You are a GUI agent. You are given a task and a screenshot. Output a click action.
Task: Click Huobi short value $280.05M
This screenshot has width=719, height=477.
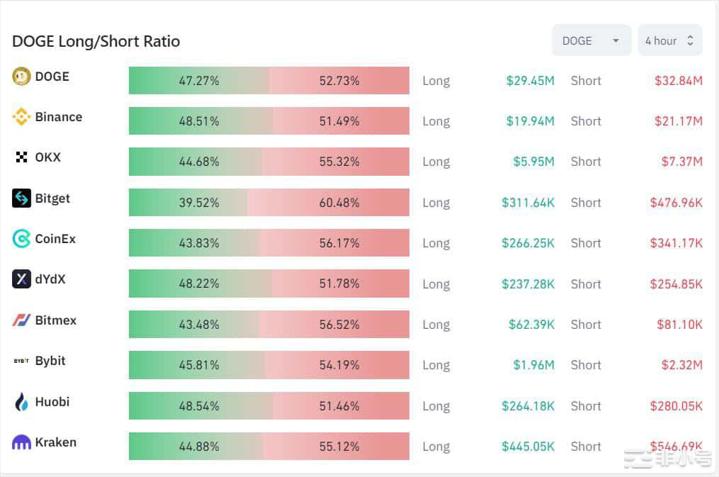[678, 406]
